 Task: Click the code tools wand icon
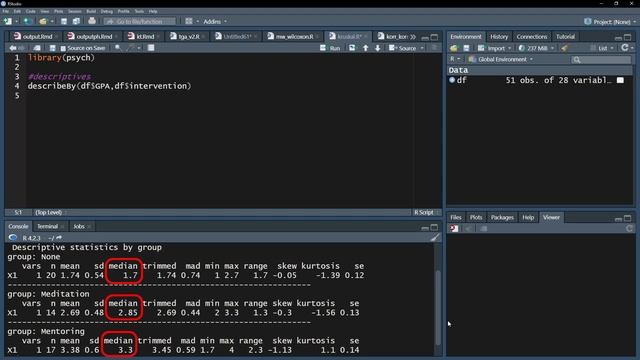click(131, 48)
